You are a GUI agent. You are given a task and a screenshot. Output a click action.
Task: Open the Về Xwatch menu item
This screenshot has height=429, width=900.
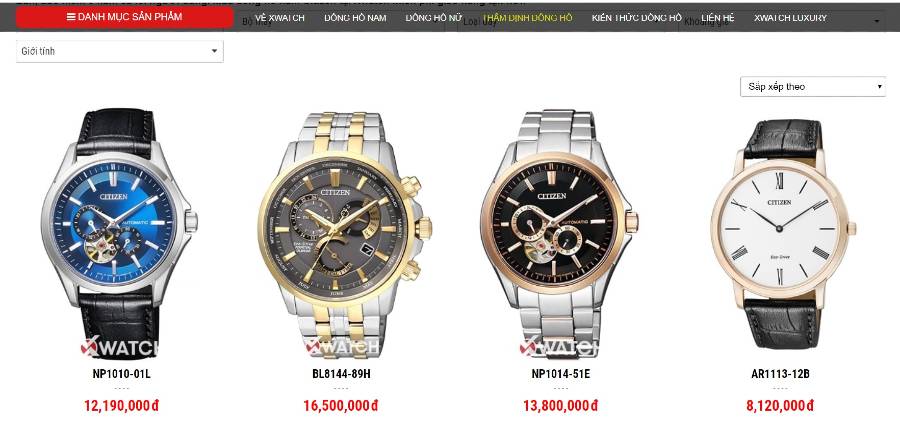tap(280, 18)
